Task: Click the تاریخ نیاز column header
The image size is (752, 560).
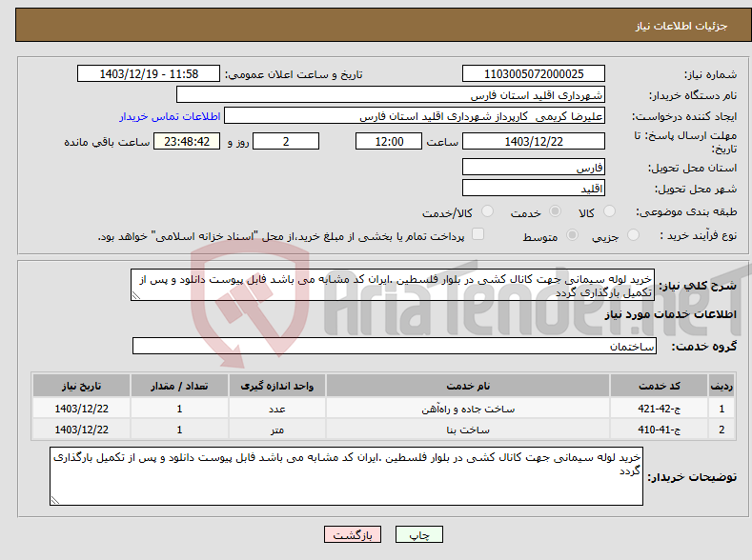Action: (x=81, y=386)
